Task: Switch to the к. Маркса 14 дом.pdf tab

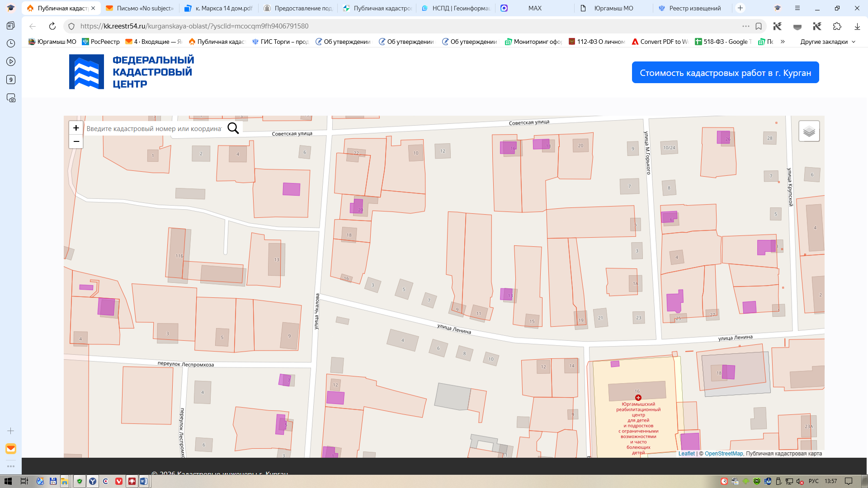Action: coord(219,8)
